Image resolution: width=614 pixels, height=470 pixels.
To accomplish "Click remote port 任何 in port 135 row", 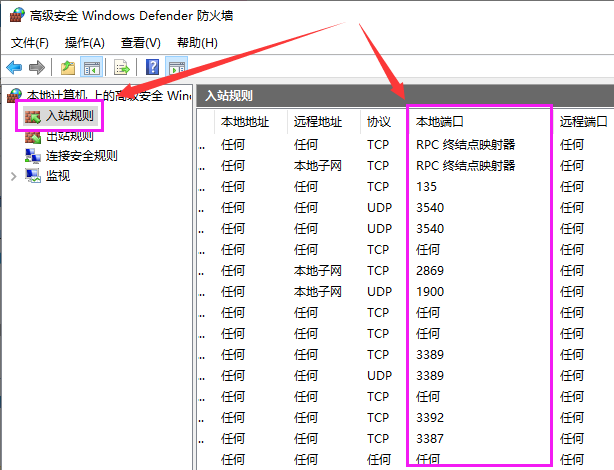I will pos(572,186).
